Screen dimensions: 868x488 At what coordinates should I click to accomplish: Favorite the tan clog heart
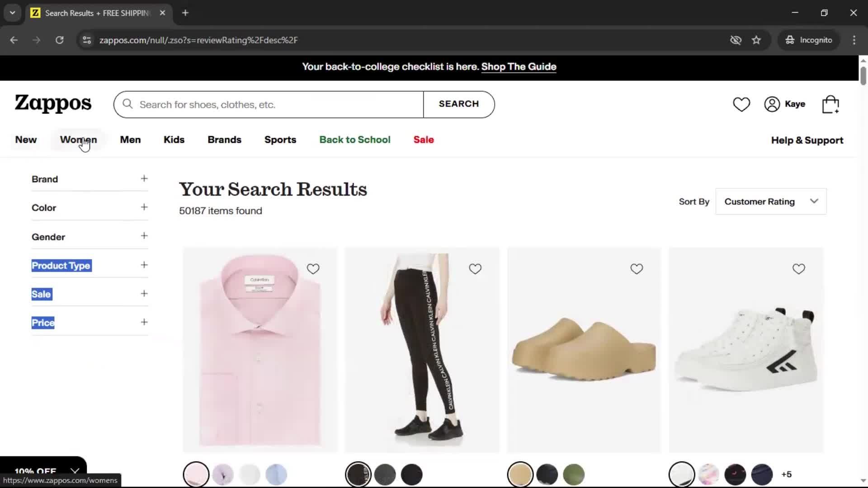click(637, 269)
